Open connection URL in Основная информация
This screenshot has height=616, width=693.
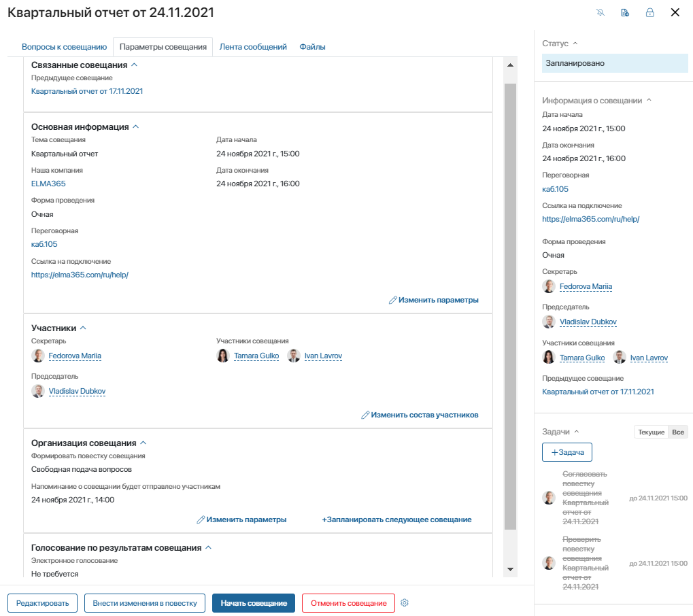pyautogui.click(x=80, y=275)
